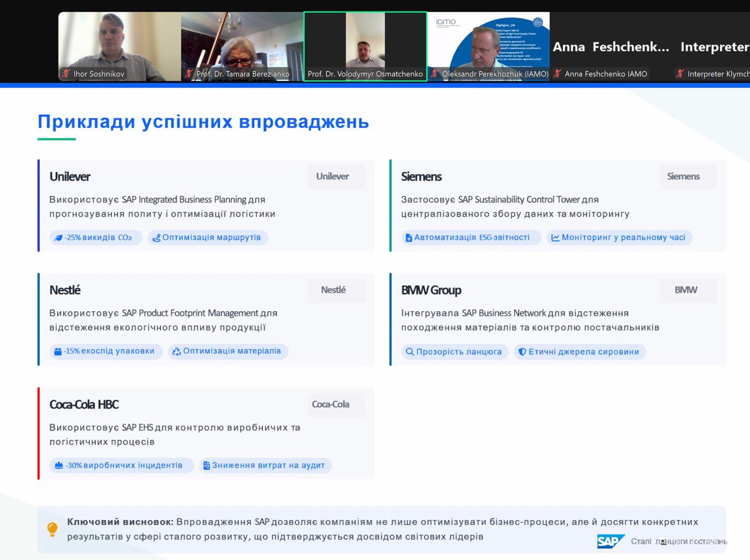
Task: Click the recycle icon in Оптимізація матеріалів
Action: coord(176,351)
